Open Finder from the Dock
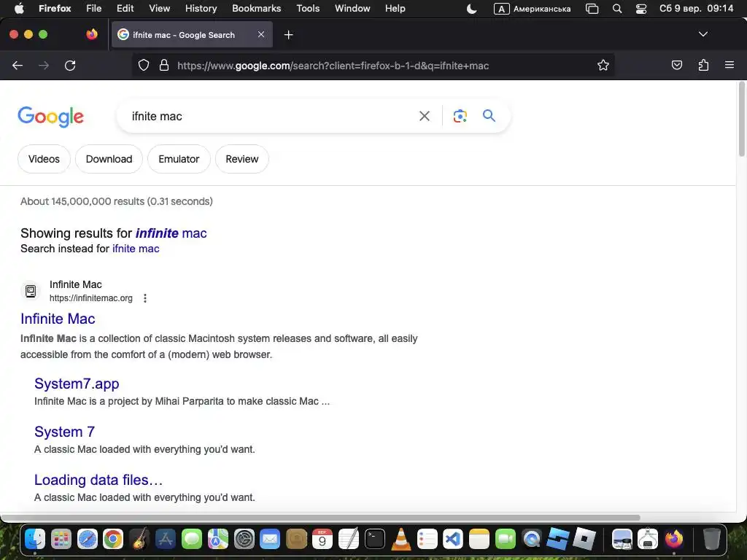Screen dimensions: 747x560 (35, 539)
